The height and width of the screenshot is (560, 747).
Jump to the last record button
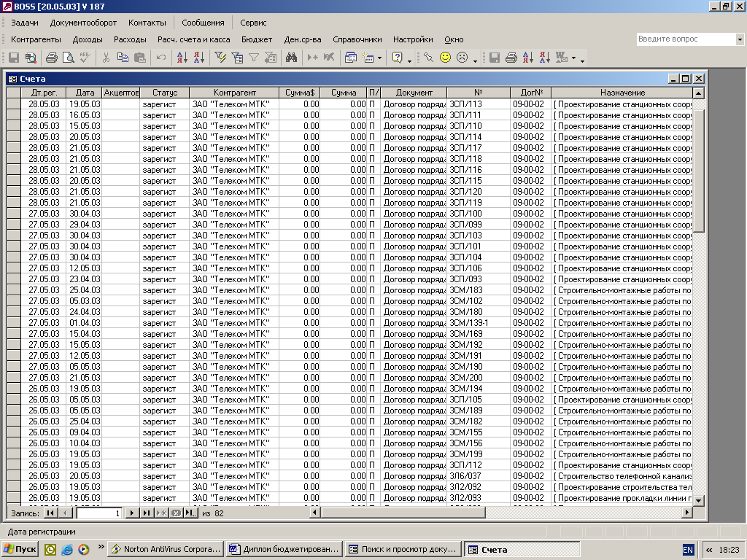tap(147, 513)
